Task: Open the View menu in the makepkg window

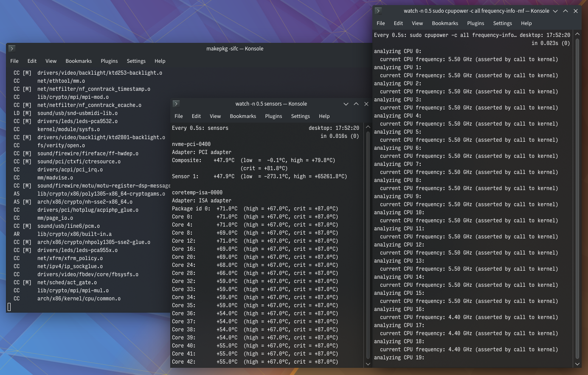Action: click(51, 61)
